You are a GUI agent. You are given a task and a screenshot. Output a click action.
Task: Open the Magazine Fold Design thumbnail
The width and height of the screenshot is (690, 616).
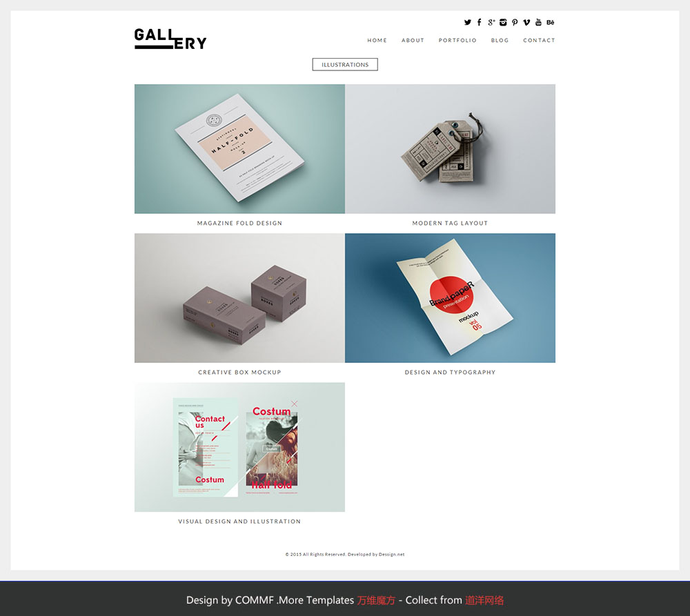coord(240,149)
